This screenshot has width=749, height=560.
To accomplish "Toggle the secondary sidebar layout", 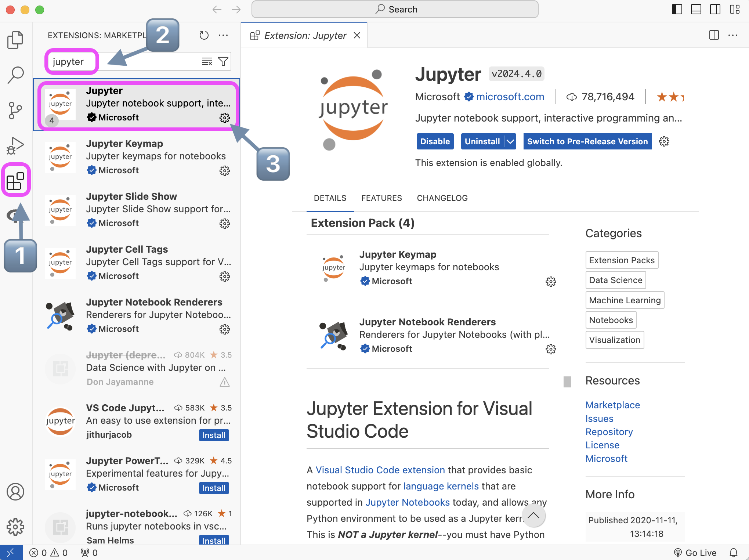I will click(715, 9).
